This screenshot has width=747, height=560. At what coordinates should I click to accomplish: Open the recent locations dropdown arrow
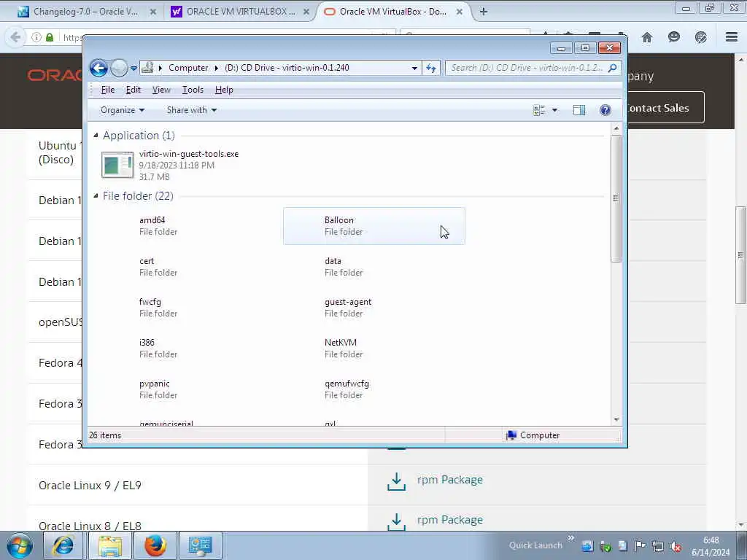tap(134, 68)
